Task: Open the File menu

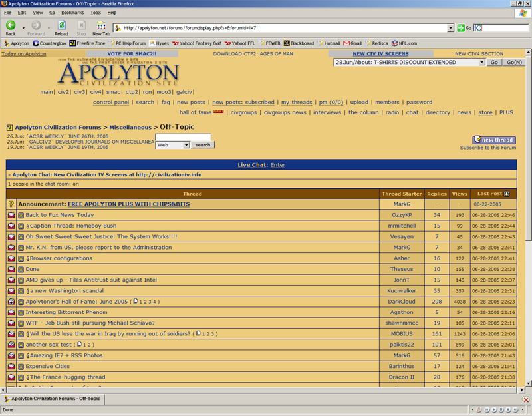Action: [7, 13]
